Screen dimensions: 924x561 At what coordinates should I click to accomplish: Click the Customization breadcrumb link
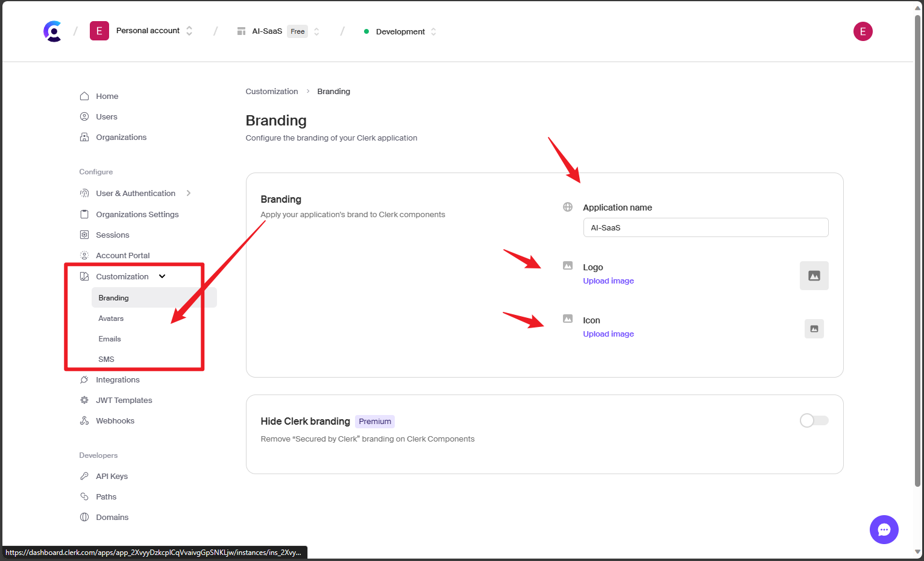[x=272, y=92]
